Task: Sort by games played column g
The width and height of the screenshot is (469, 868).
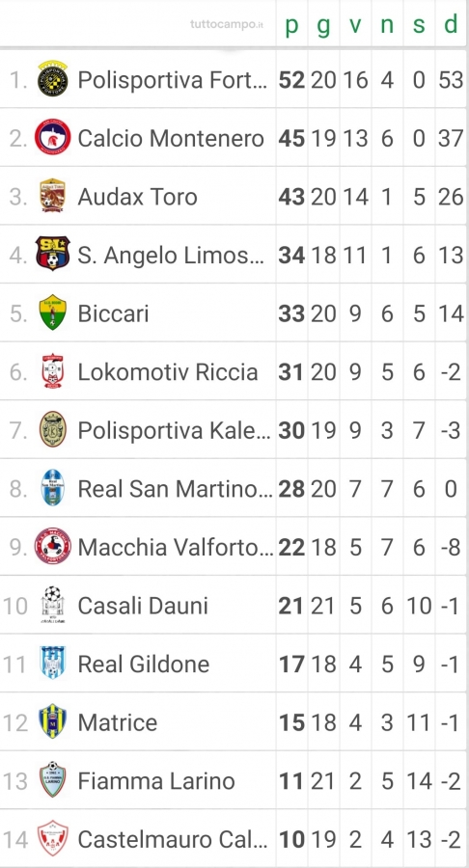Action: point(323,25)
